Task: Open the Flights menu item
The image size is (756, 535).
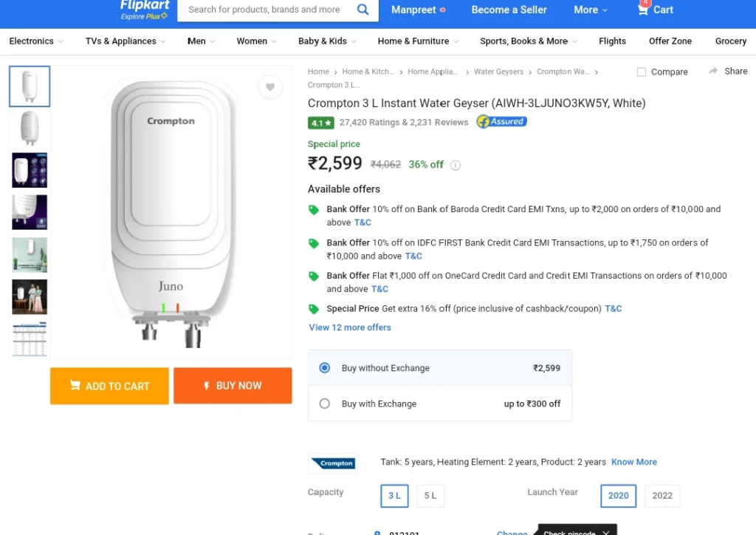Action: coord(612,41)
